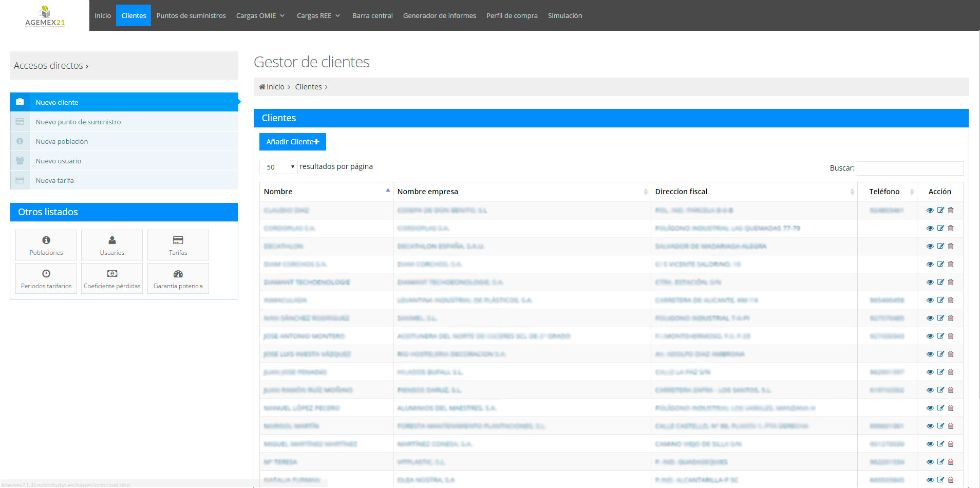Open the Simulación menu item
Screen dimensions: 980x488
pos(564,16)
